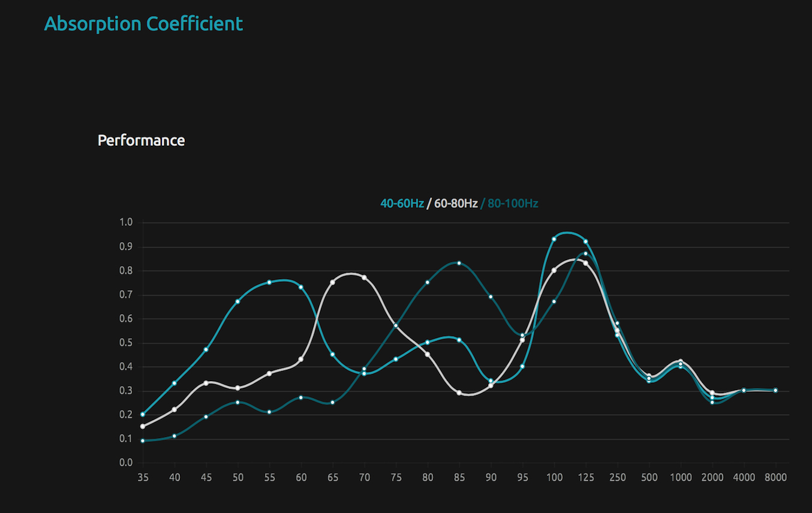The height and width of the screenshot is (513, 812).
Task: Click the white 60-80Hz point at 65
Action: (x=332, y=282)
